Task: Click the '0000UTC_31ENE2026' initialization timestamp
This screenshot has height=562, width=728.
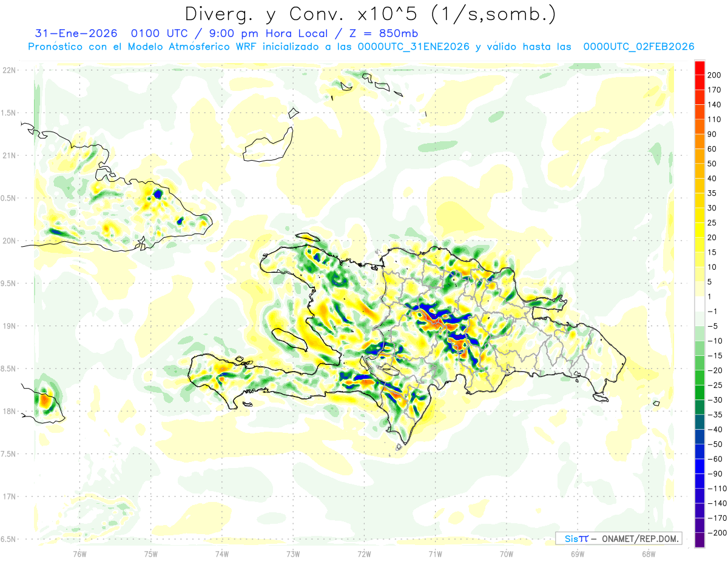Action: tap(414, 47)
